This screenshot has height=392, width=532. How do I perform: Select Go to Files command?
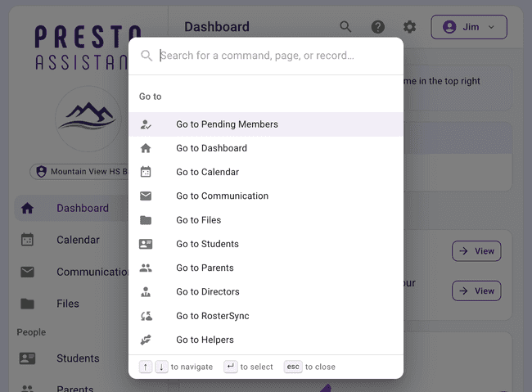point(266,220)
